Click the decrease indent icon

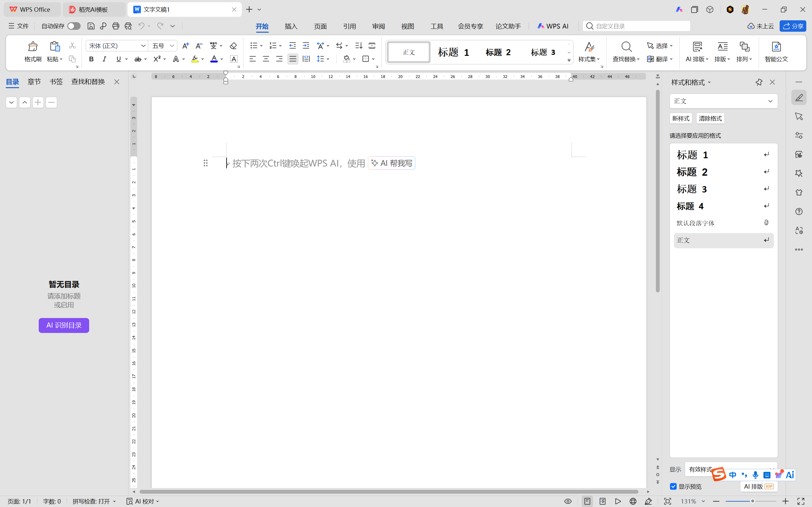[x=292, y=46]
